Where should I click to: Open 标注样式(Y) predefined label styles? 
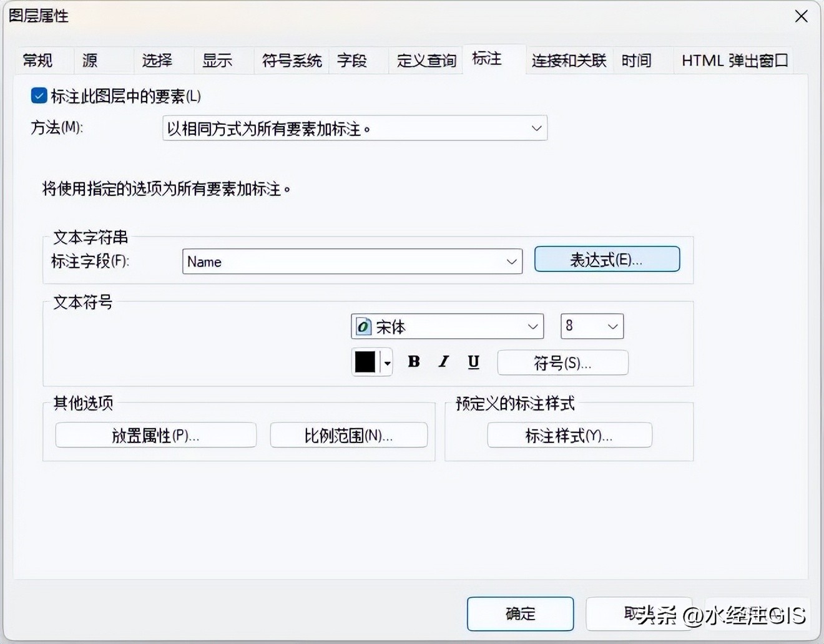tap(569, 436)
